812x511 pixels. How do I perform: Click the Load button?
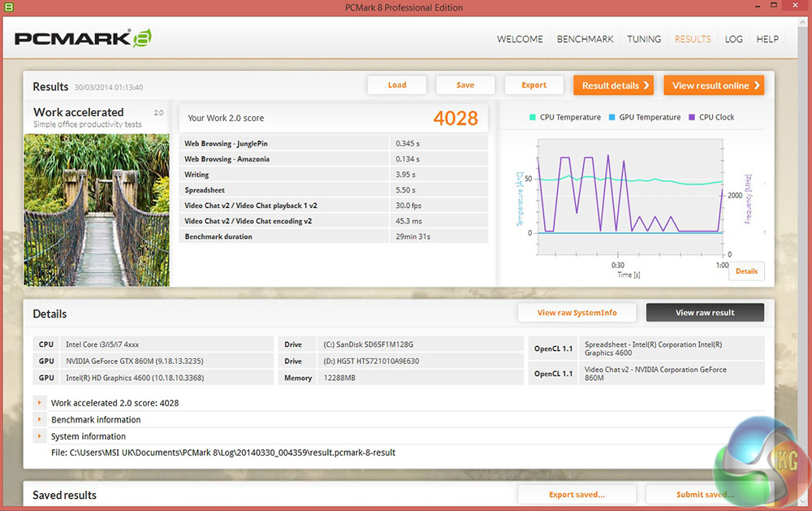(x=397, y=84)
